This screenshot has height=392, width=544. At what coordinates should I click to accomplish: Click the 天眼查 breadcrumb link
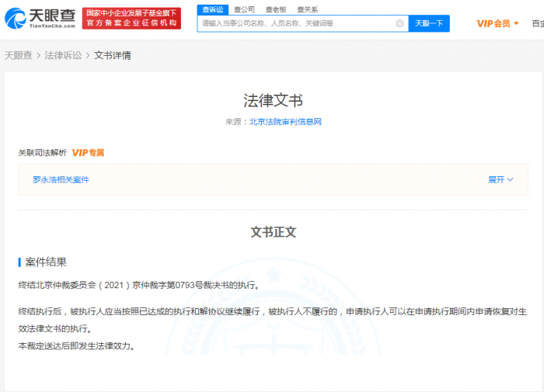19,56
